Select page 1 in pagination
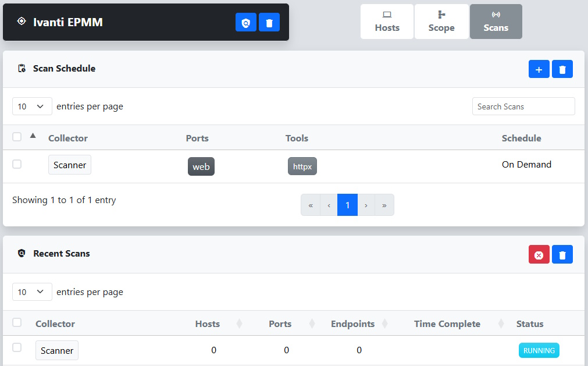The image size is (588, 366). pos(347,205)
